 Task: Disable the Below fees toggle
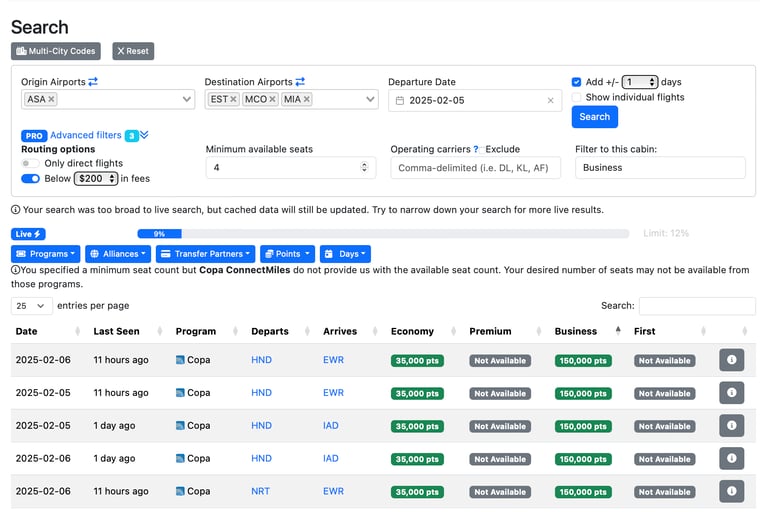(x=30, y=178)
